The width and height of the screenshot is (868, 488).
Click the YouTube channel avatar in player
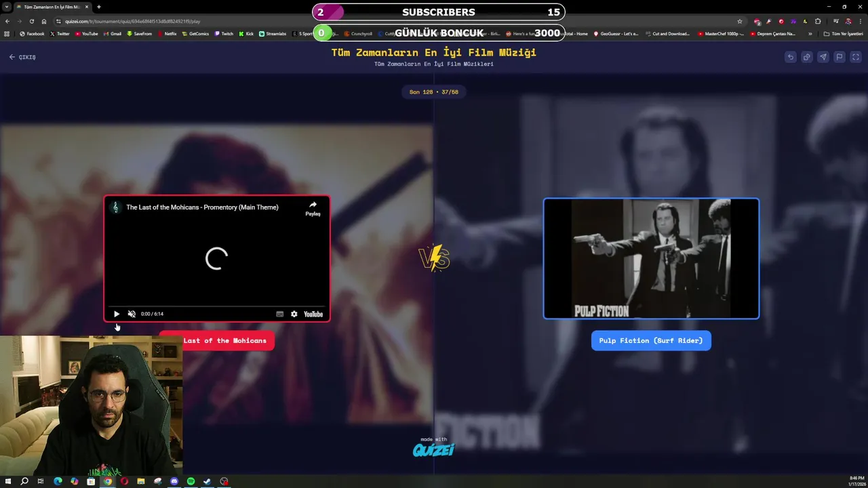click(115, 207)
